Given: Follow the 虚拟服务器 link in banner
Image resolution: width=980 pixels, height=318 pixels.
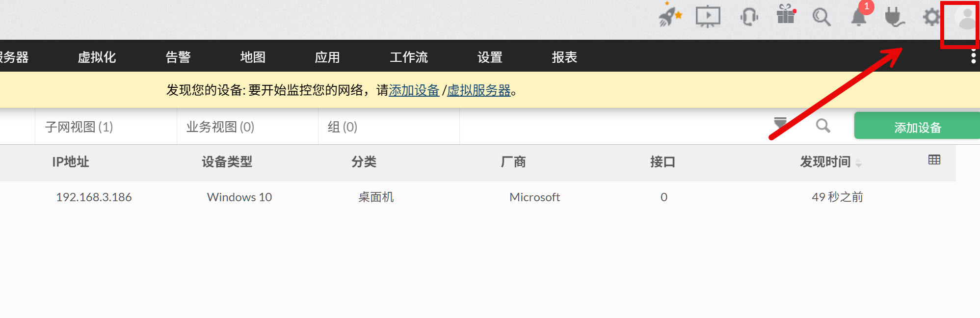Looking at the screenshot, I should (478, 90).
